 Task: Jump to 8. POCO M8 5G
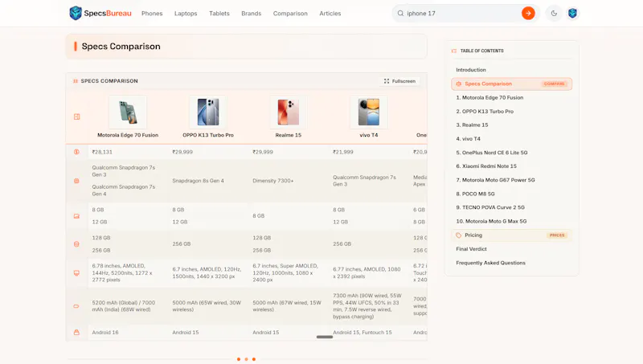[x=475, y=194]
